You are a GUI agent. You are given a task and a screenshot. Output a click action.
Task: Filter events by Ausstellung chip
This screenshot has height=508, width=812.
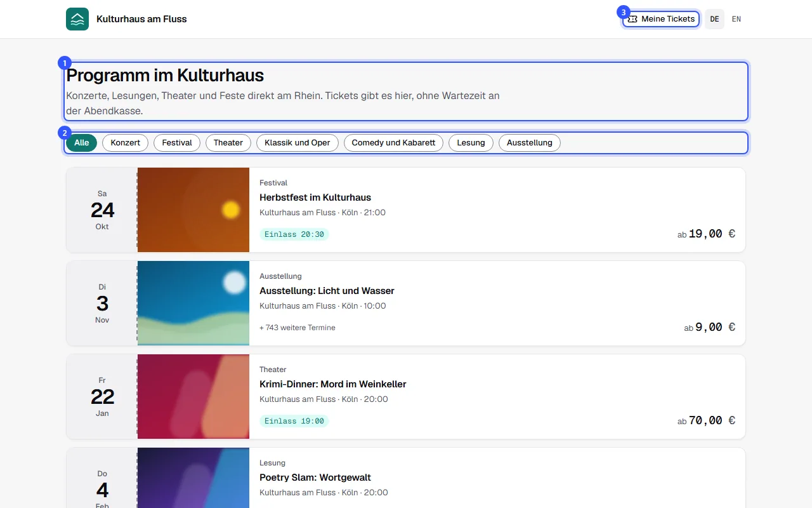coord(530,143)
